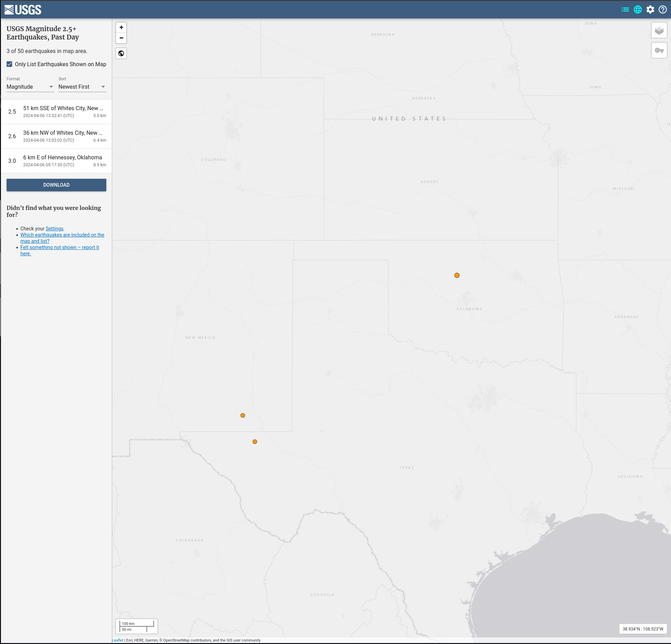Open the help question mark icon
The image size is (671, 644).
click(x=663, y=10)
